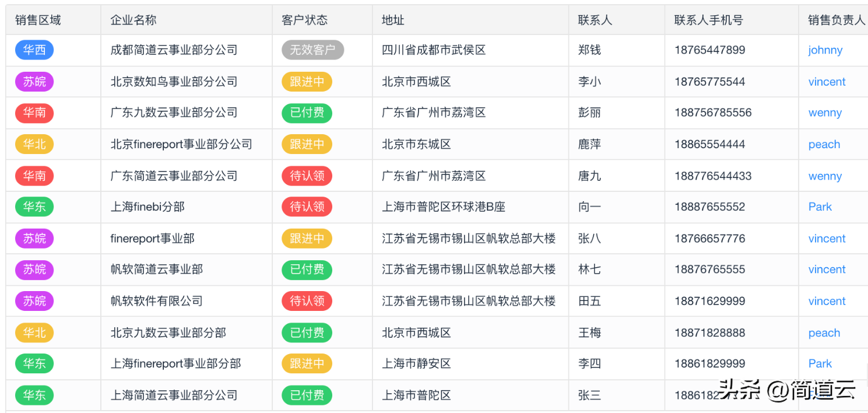868x413 pixels.
Task: Select the company name 成都简道云事业部分公司
Action: [174, 50]
